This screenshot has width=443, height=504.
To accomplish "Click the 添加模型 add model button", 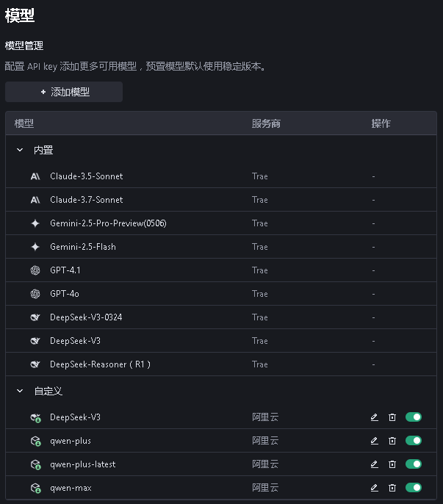I will click(64, 92).
